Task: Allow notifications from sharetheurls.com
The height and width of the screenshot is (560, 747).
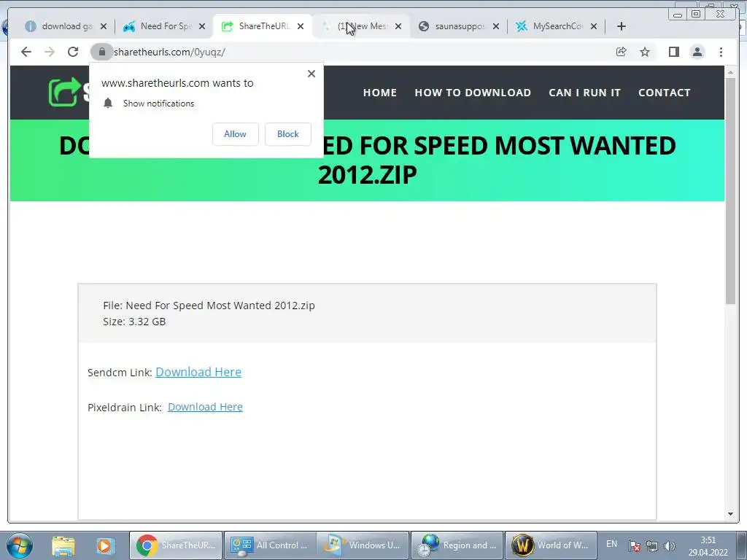Action: pyautogui.click(x=236, y=134)
